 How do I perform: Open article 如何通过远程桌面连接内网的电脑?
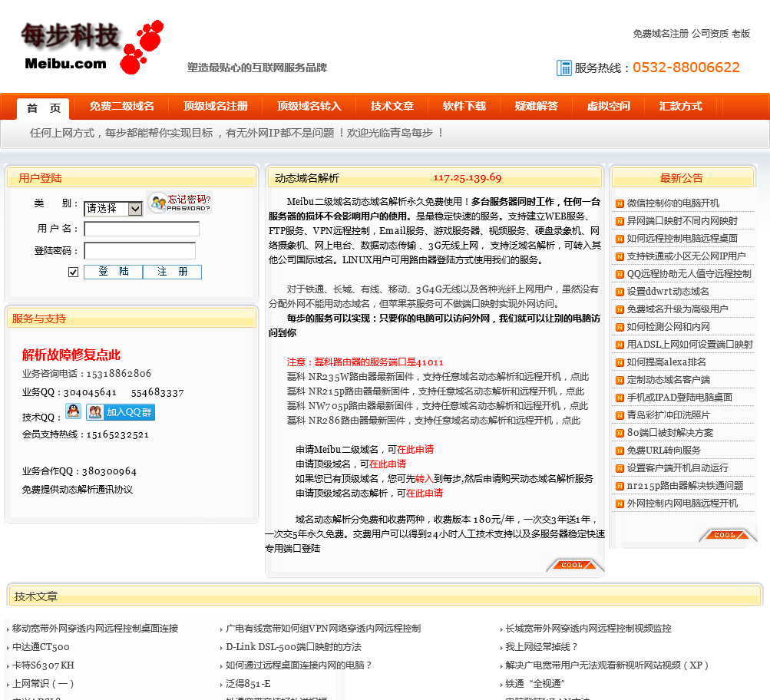tap(299, 665)
